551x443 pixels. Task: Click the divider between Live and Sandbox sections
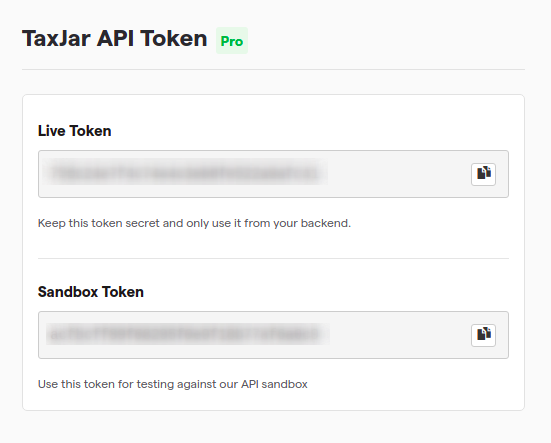click(273, 258)
